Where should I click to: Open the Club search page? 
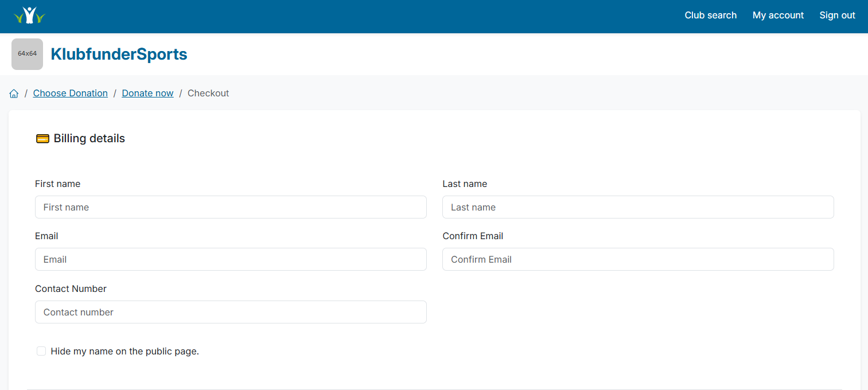[710, 15]
